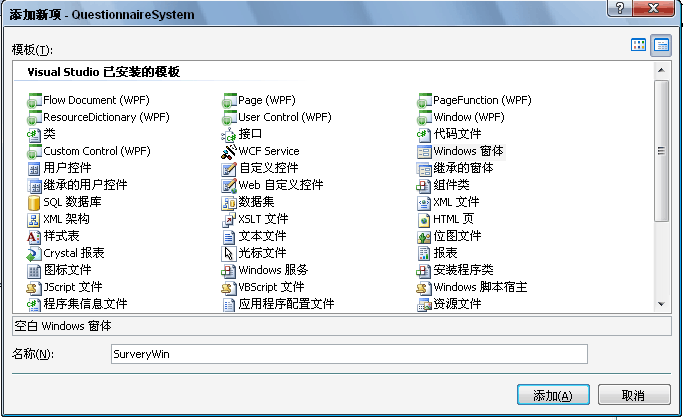
Task: Pick the 安装程序类 template icon
Action: (424, 271)
